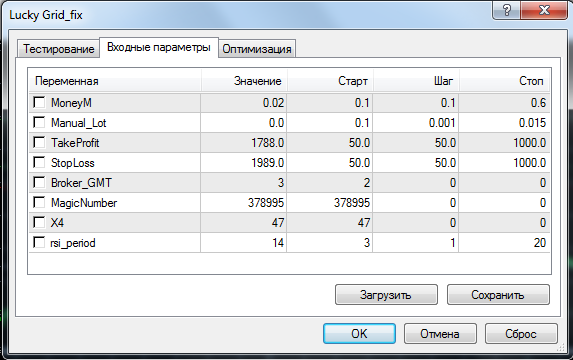Click the Старт column header
Viewport: 573px width, 360px height.
(330, 81)
